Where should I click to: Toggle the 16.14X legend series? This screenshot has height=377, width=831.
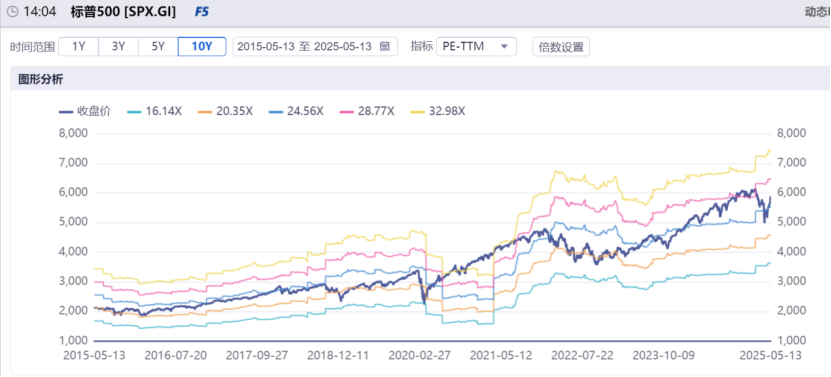(x=155, y=111)
